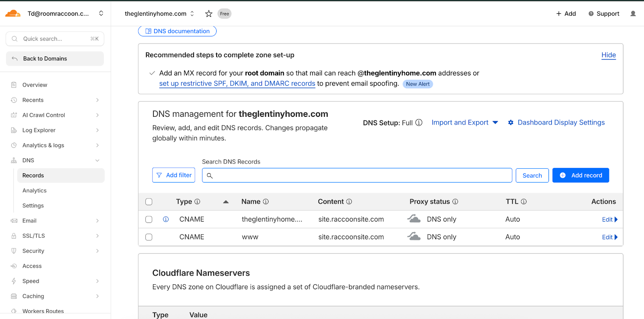The width and height of the screenshot is (644, 319).
Task: Expand the Email menu chevron
Action: click(x=97, y=221)
